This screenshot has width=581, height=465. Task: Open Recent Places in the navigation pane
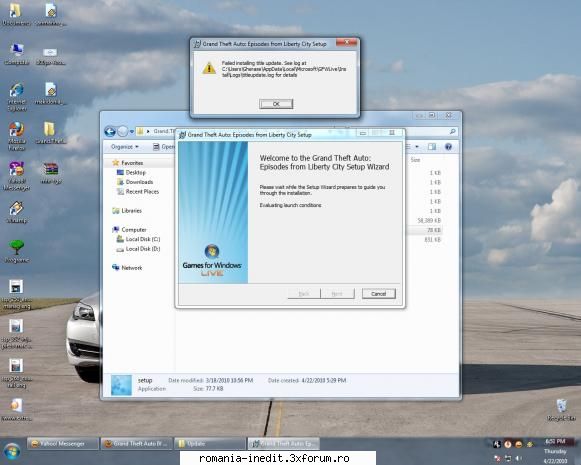pyautogui.click(x=138, y=192)
